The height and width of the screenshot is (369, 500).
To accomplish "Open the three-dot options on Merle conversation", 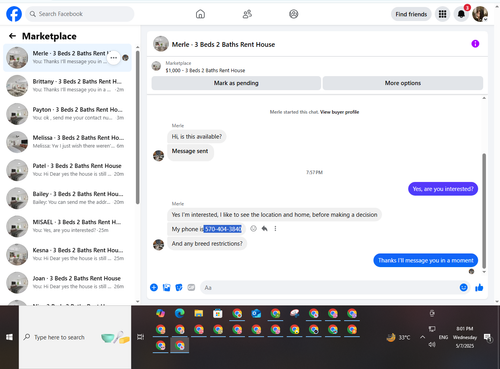I will pos(114,58).
